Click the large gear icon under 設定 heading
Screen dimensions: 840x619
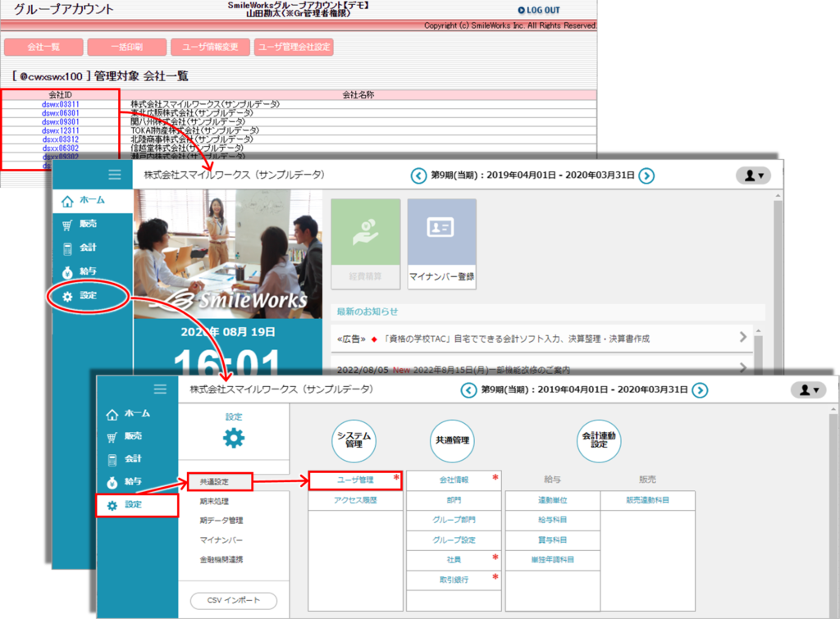tap(234, 438)
